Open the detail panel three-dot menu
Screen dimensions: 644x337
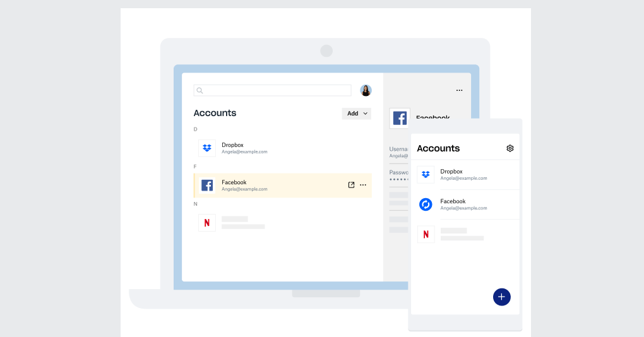click(459, 90)
